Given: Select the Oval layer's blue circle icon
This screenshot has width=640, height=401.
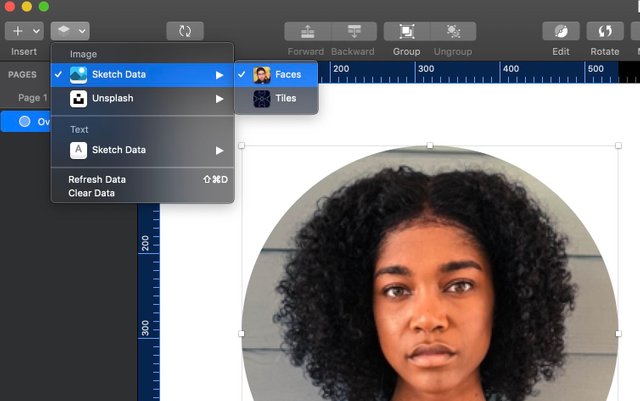Looking at the screenshot, I should pyautogui.click(x=24, y=121).
